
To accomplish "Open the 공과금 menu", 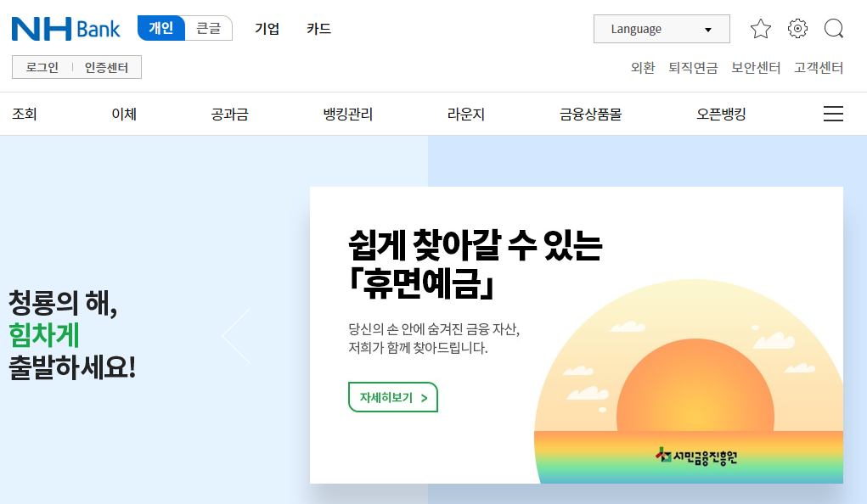I will [229, 114].
